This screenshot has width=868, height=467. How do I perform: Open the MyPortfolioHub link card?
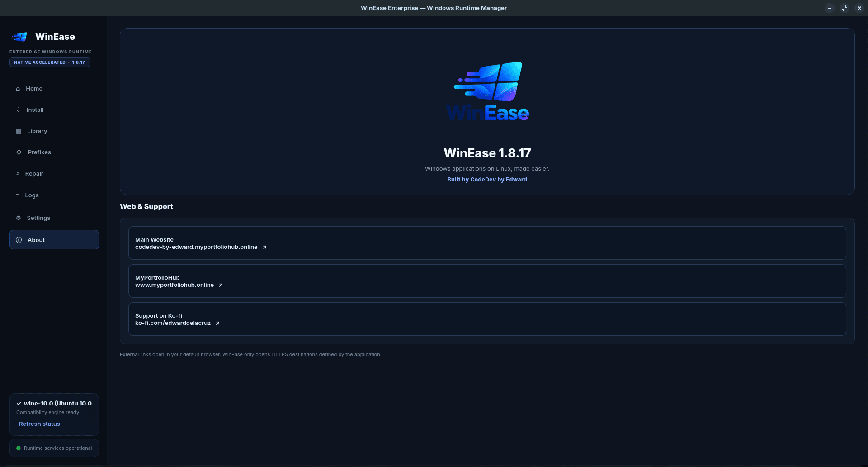[487, 281]
